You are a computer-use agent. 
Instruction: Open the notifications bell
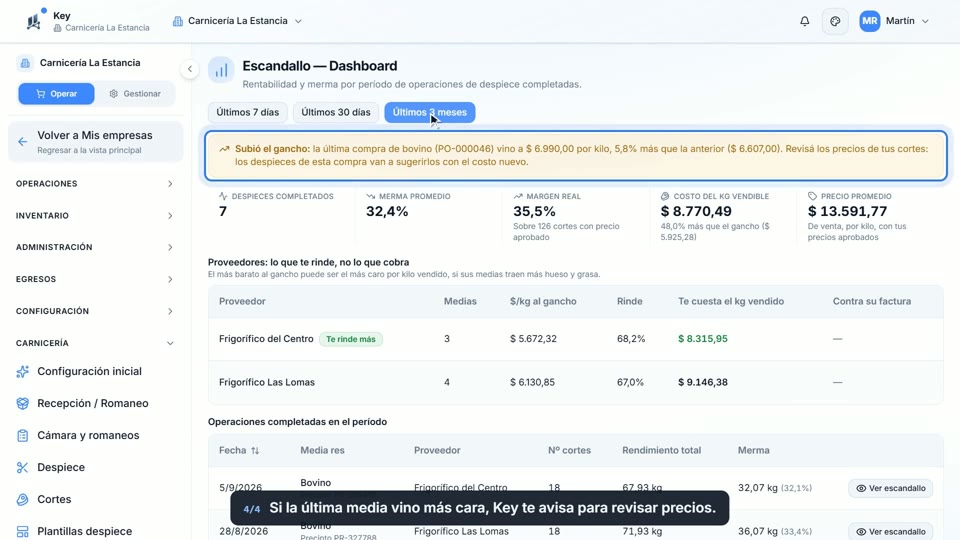(x=804, y=21)
